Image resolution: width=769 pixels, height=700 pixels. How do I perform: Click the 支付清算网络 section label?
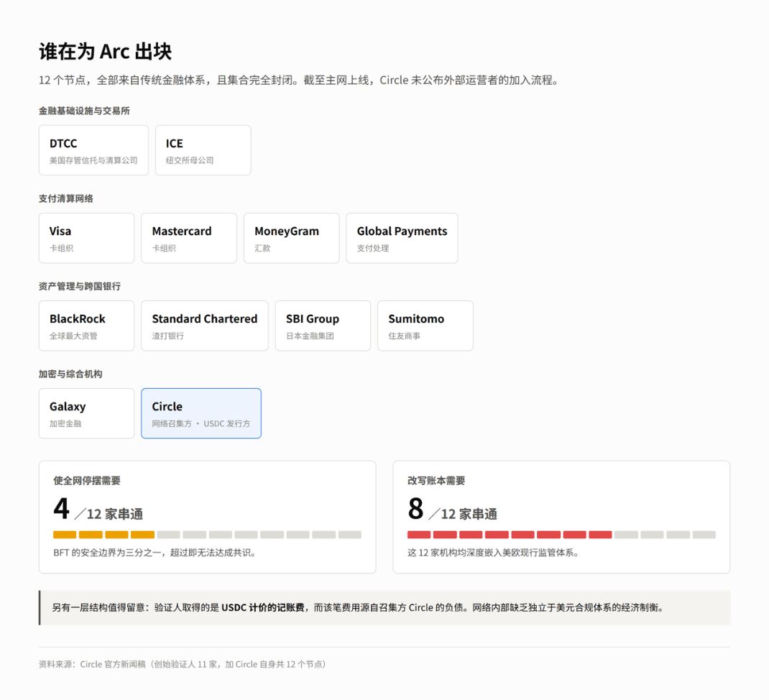click(x=65, y=198)
